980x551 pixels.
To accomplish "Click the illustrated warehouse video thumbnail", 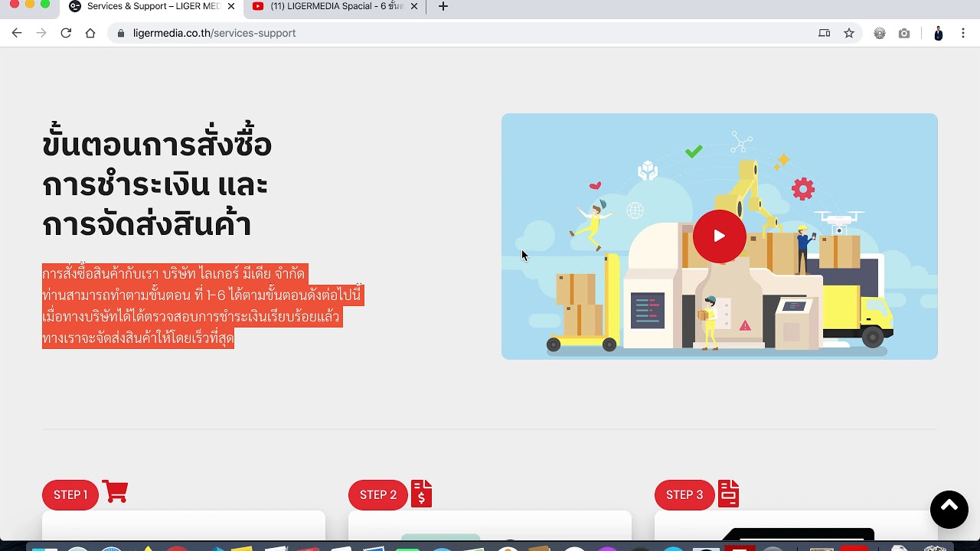I will tap(719, 236).
